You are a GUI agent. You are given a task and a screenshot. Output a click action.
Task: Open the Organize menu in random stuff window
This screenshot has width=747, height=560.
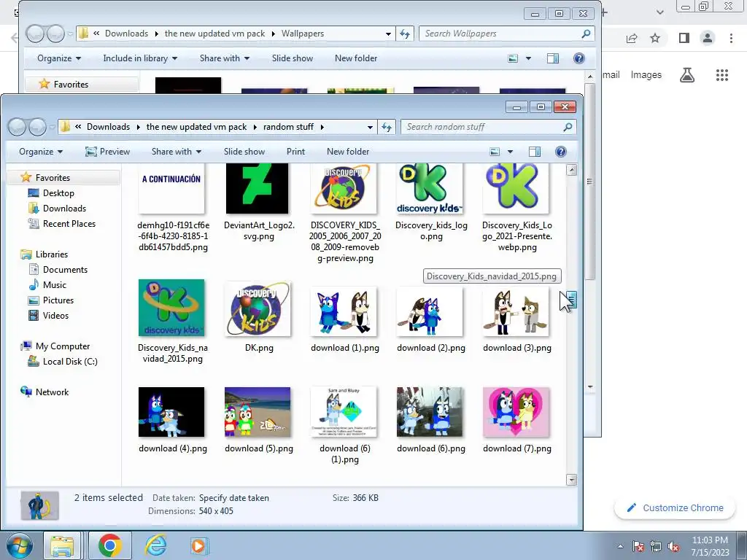tap(41, 152)
